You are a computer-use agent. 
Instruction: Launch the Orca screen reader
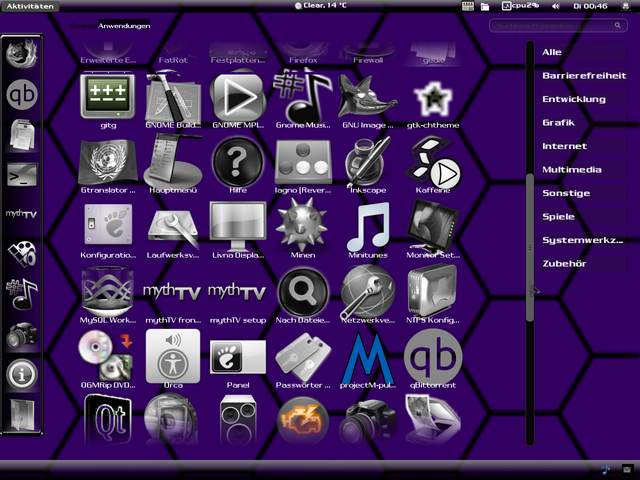coord(173,356)
